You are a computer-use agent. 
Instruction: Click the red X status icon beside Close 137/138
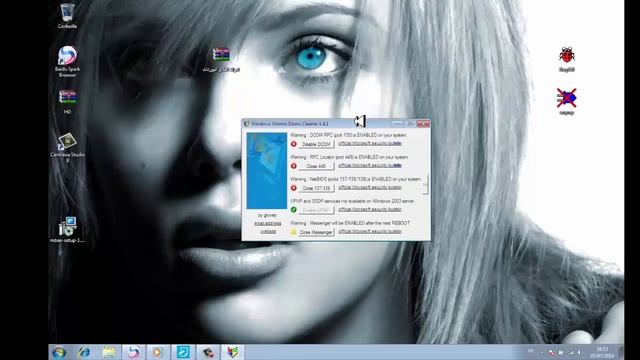click(x=293, y=188)
